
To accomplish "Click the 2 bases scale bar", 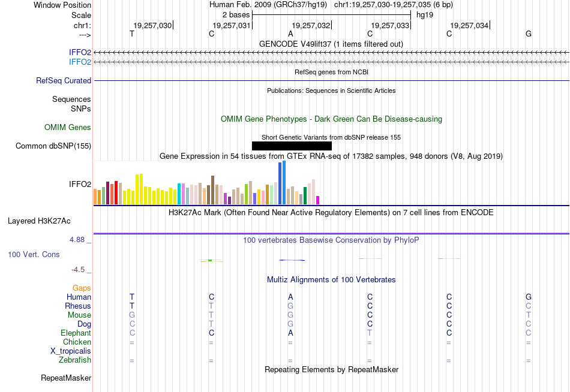I will [x=331, y=15].
